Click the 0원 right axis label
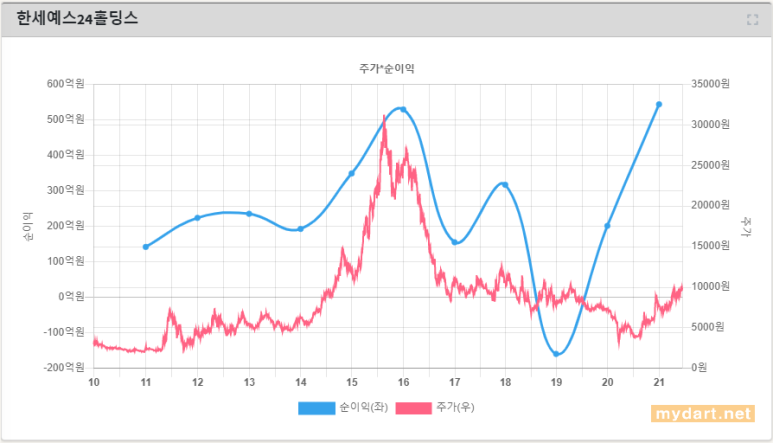This screenshot has width=773, height=443. (x=699, y=367)
